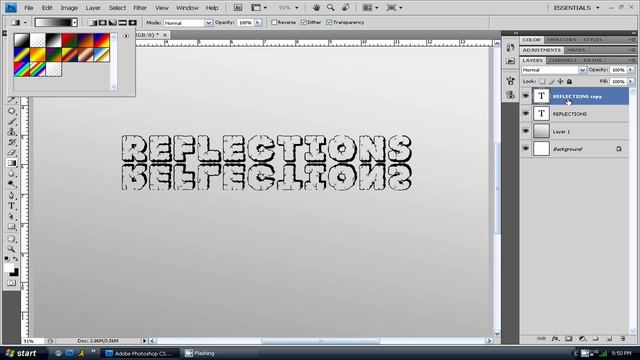The width and height of the screenshot is (640, 360).
Task: Open the History panel icon
Action: (x=510, y=48)
